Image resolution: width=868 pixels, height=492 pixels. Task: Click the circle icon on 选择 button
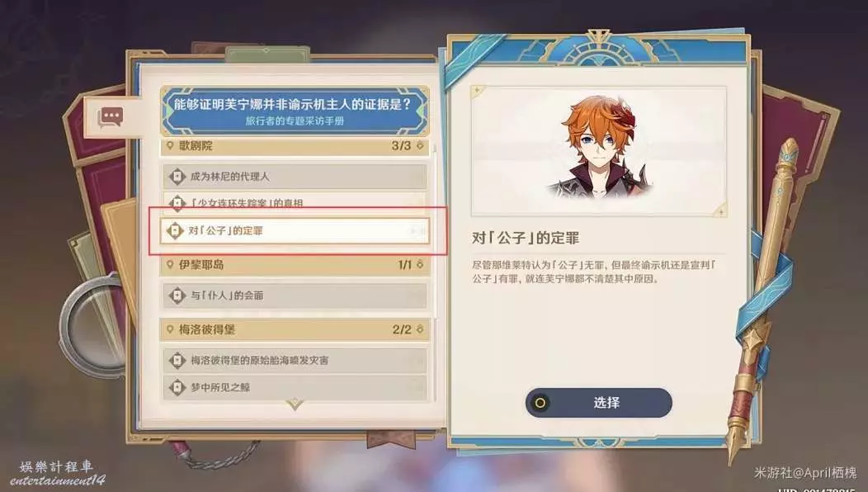click(x=540, y=403)
